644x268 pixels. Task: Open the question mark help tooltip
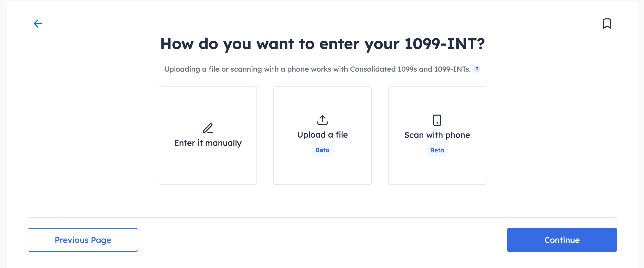pyautogui.click(x=477, y=69)
